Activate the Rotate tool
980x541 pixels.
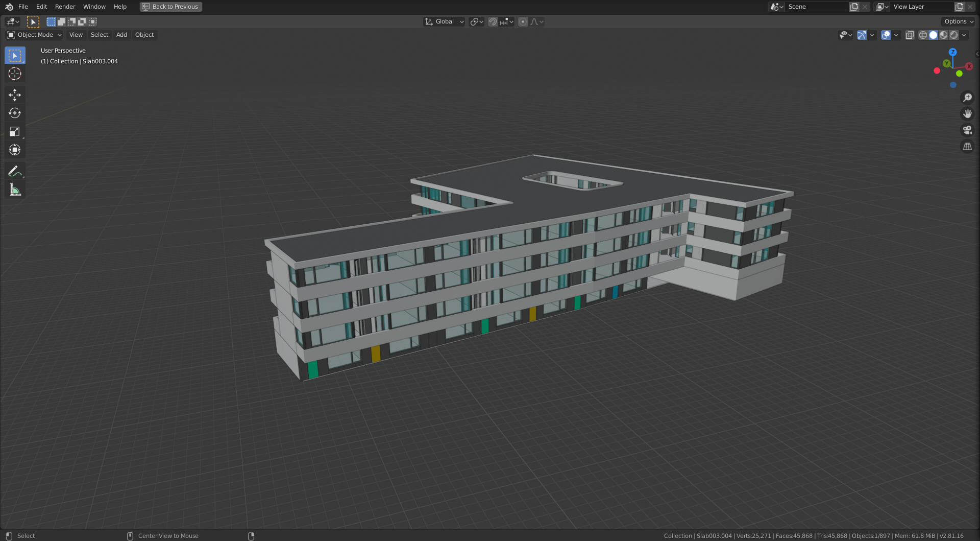pos(15,113)
